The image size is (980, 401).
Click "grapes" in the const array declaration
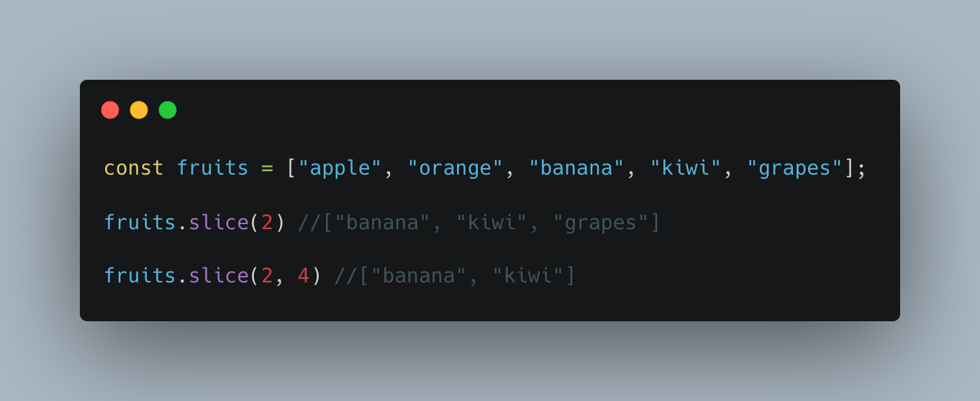click(x=794, y=168)
